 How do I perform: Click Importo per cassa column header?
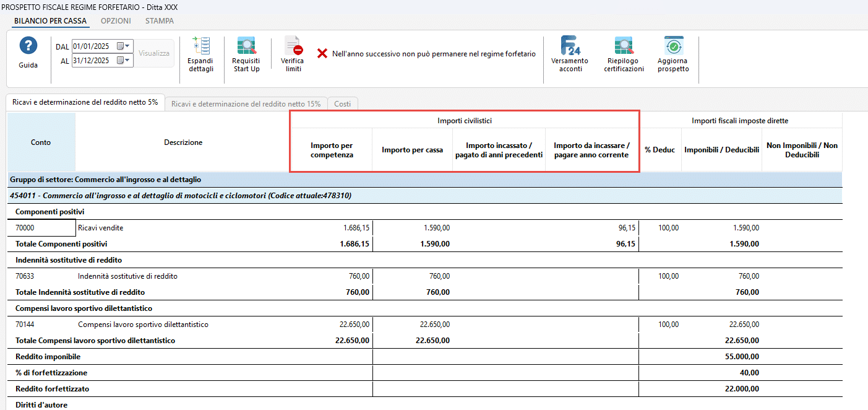tap(413, 150)
